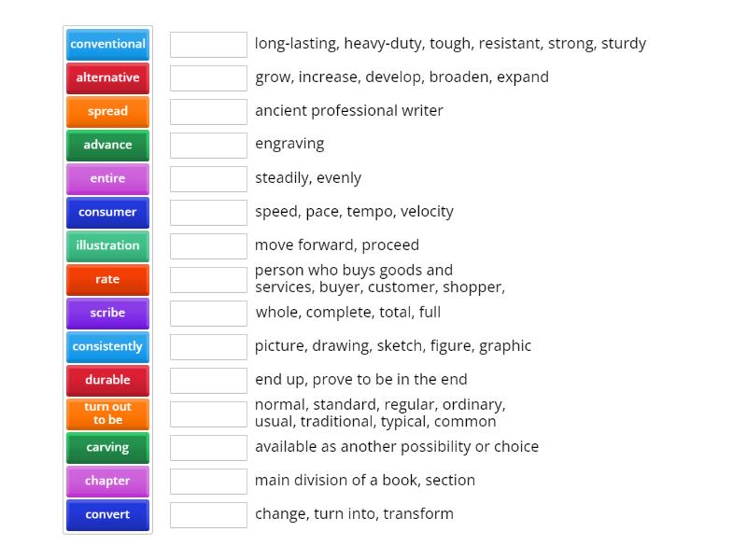Pick the purple 'scribe' tile

pos(107,313)
